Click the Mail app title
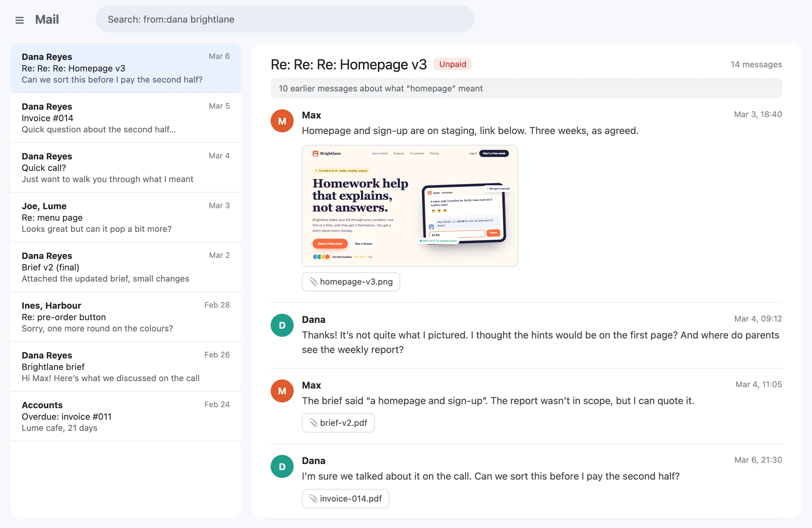The height and width of the screenshot is (528, 812). 47,19
